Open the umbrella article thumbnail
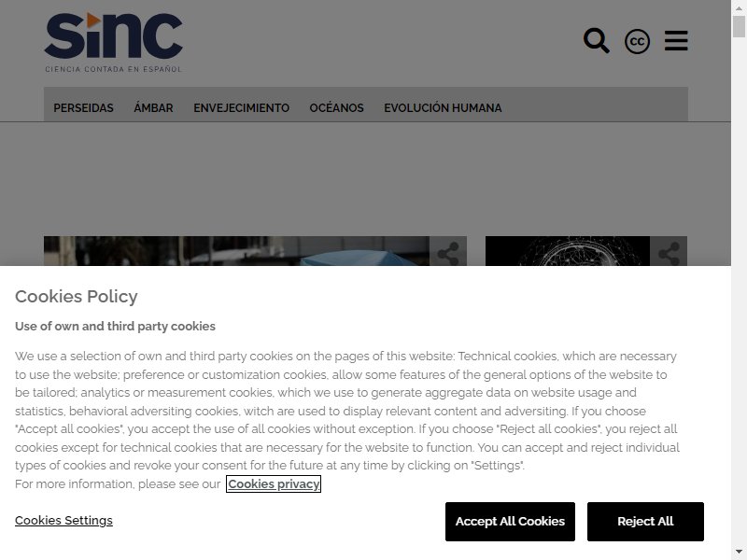Screen dimensions: 747x560 tap(237, 251)
